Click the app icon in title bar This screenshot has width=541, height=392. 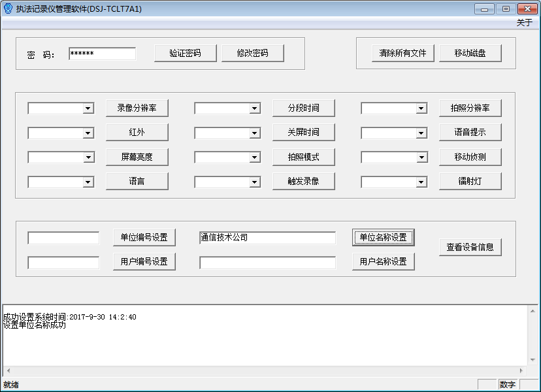pyautogui.click(x=7, y=9)
